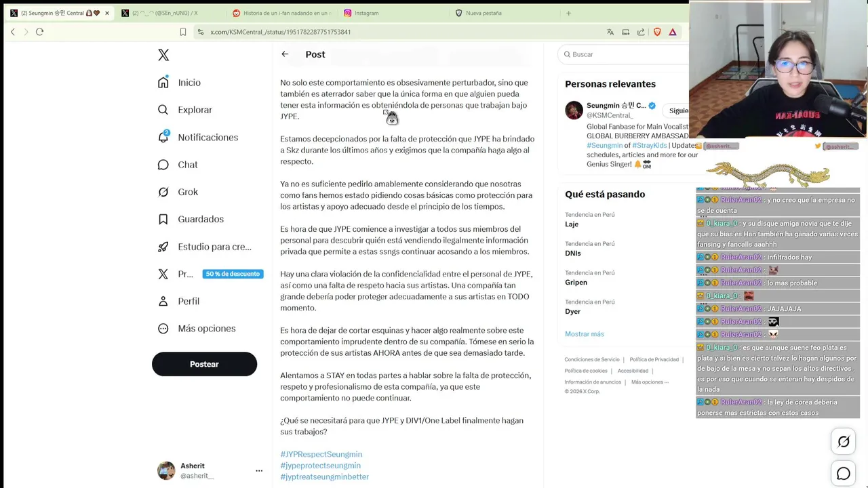
Task: Expand footer Más opciones menu
Action: [650, 382]
